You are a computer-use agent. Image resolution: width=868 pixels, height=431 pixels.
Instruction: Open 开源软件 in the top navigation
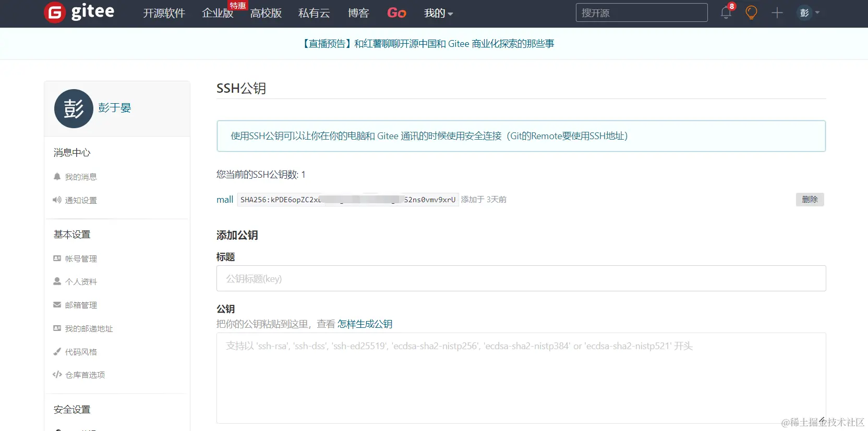tap(164, 13)
